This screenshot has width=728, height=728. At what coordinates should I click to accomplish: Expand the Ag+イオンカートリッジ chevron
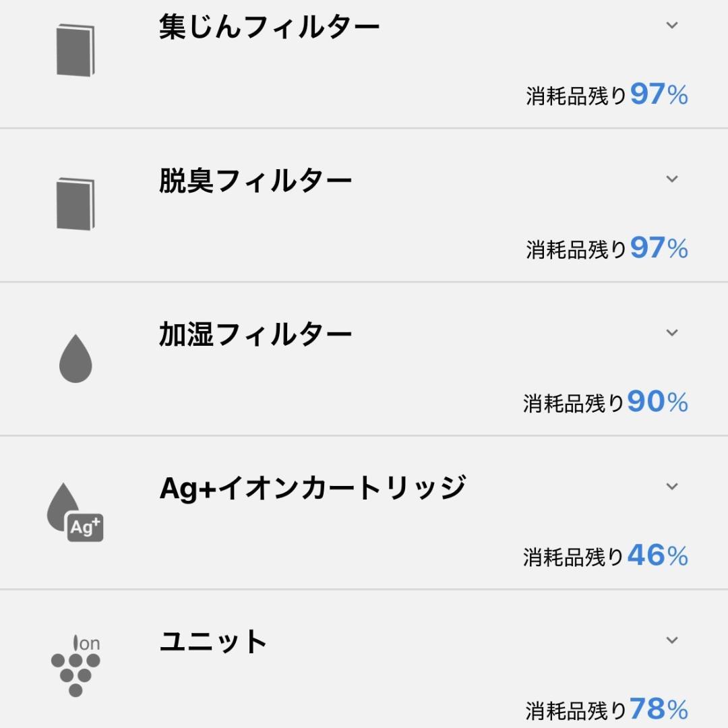point(671,487)
